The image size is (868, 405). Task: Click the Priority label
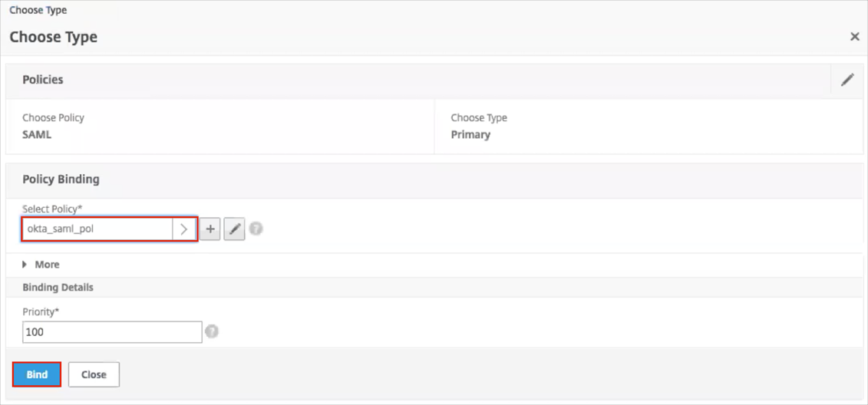41,312
